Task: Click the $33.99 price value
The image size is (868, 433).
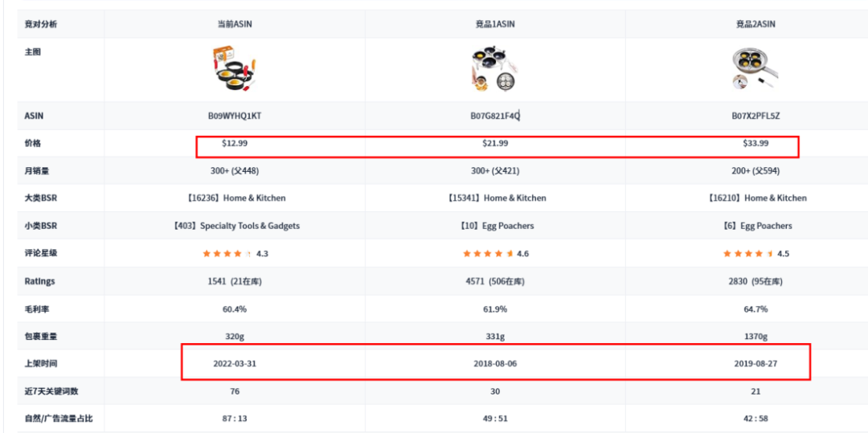Action: pyautogui.click(x=755, y=143)
